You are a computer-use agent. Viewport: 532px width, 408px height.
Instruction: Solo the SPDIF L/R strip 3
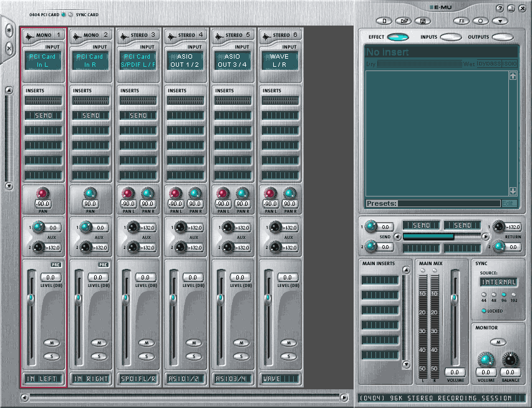click(147, 356)
